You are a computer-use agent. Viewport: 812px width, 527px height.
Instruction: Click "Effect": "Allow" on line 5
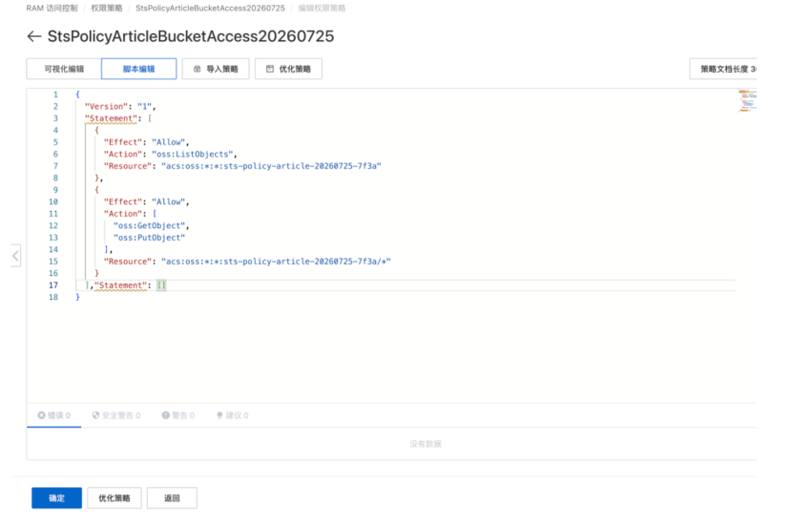pyautogui.click(x=144, y=142)
